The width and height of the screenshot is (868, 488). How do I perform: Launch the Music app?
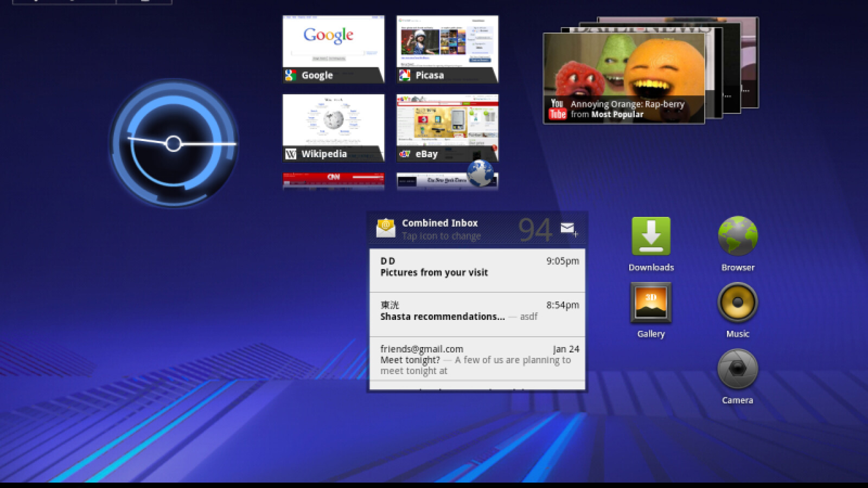point(737,303)
